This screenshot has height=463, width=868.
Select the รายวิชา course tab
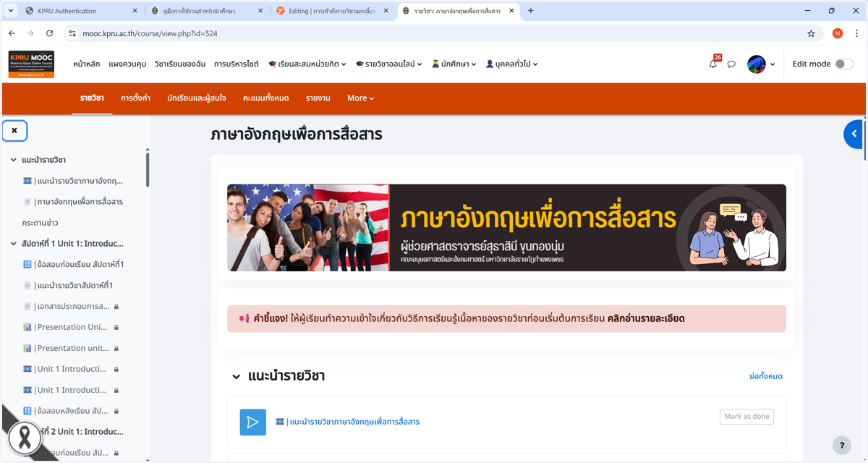[x=92, y=98]
